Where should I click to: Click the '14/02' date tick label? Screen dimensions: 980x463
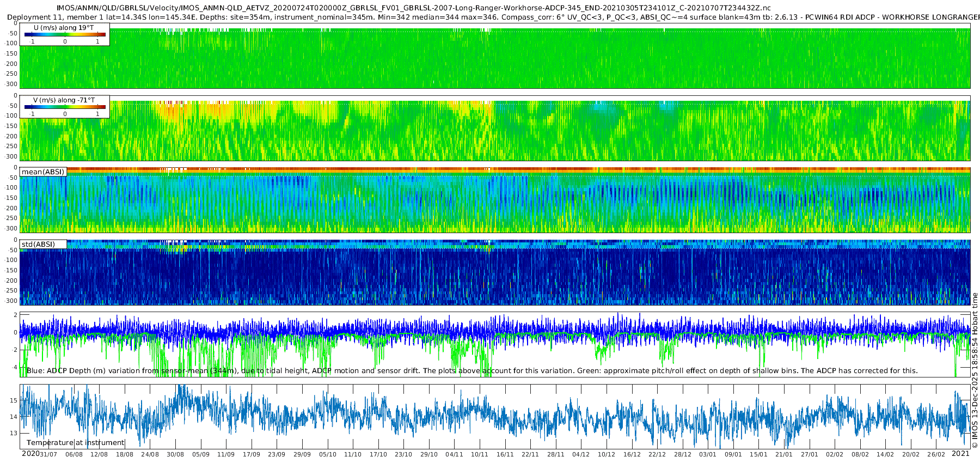[885, 454]
